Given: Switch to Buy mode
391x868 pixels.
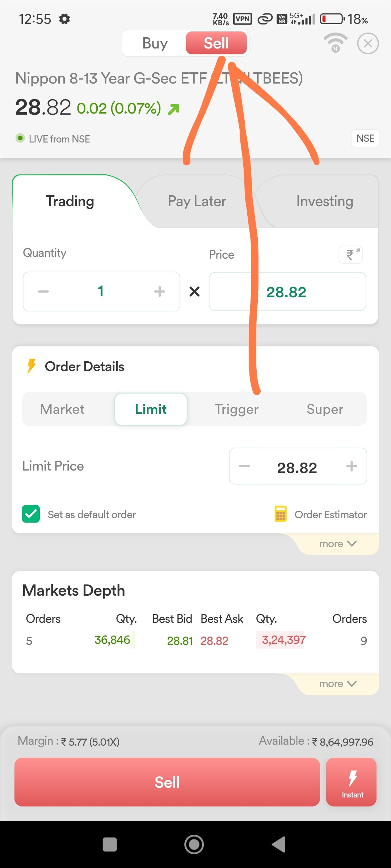Looking at the screenshot, I should point(155,43).
